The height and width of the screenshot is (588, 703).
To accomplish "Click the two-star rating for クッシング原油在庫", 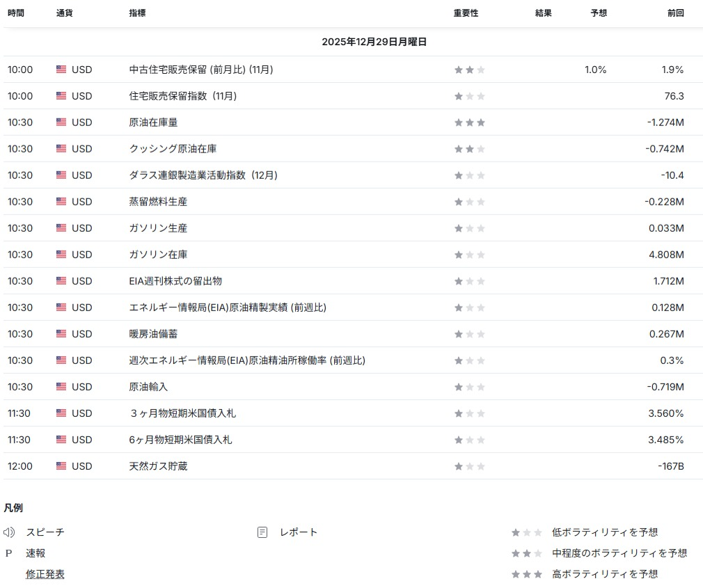I will pos(469,149).
